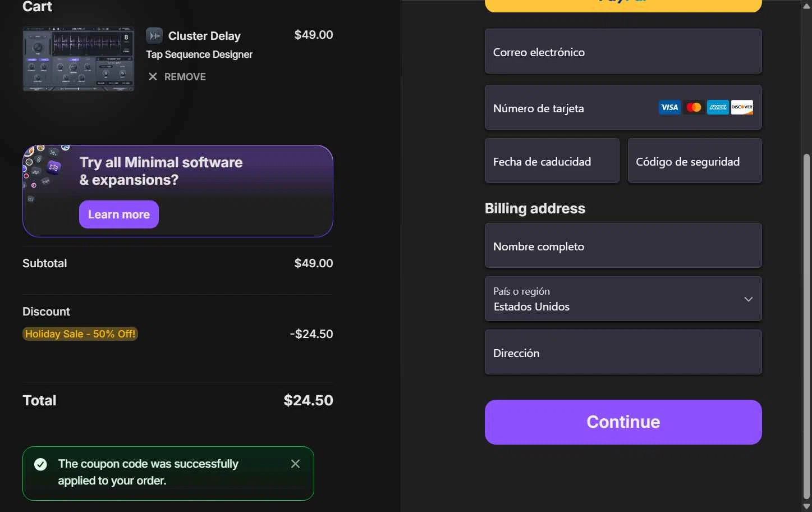Screen dimensions: 812x512
Task: Click the Continue button
Action: coord(623,422)
